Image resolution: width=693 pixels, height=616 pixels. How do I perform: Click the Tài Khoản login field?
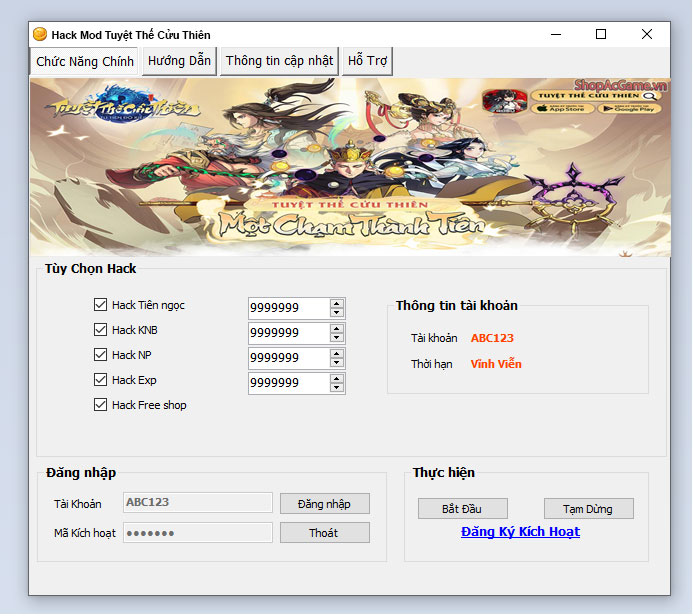coord(198,502)
